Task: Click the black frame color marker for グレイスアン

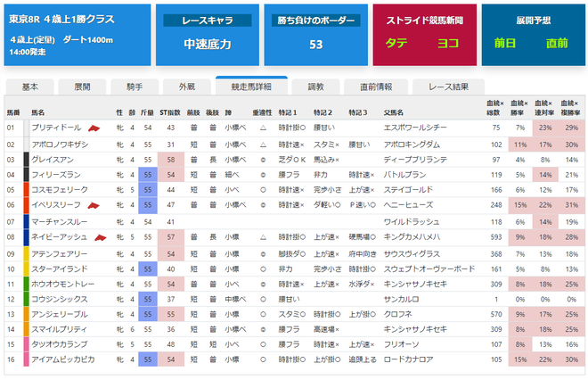Action: [x=26, y=160]
